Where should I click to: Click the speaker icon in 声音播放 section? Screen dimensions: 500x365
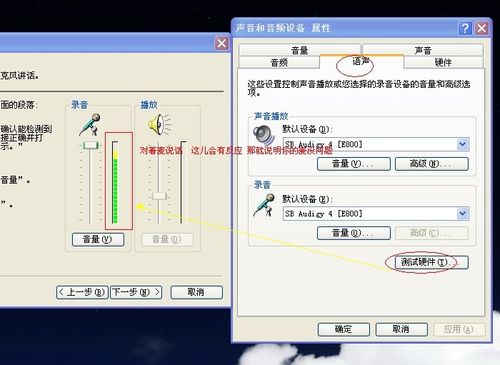pos(264,135)
